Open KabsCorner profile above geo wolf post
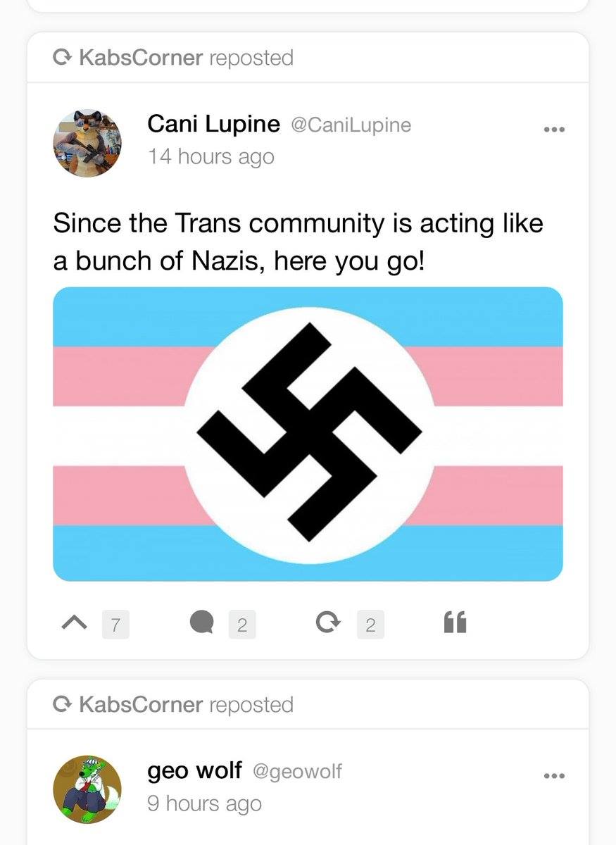The height and width of the screenshot is (845, 616). 141,704
